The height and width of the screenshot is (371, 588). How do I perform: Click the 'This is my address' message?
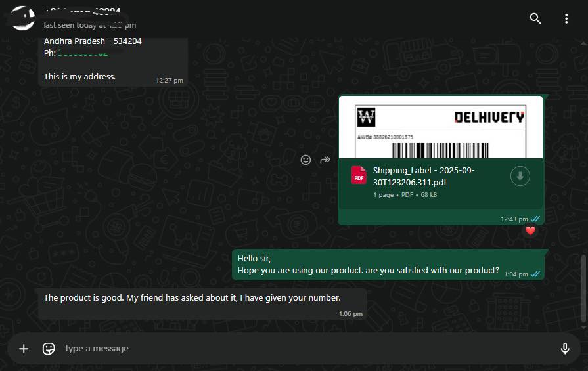pyautogui.click(x=79, y=76)
